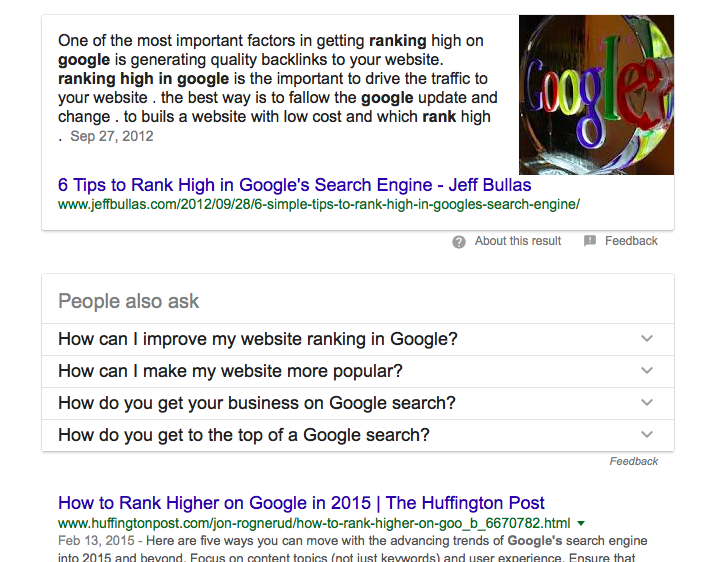Viewport: 721px width, 562px height.
Task: Click the 'About this result' link
Action: pyautogui.click(x=518, y=241)
